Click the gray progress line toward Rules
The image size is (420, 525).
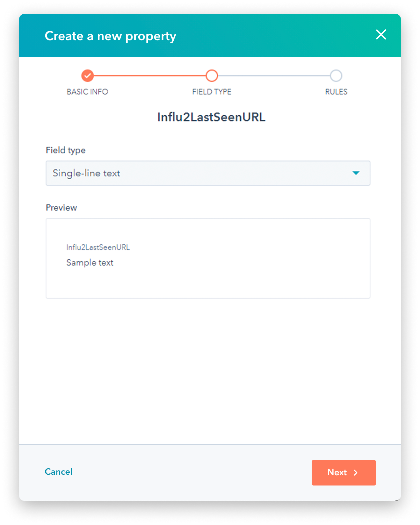(274, 76)
